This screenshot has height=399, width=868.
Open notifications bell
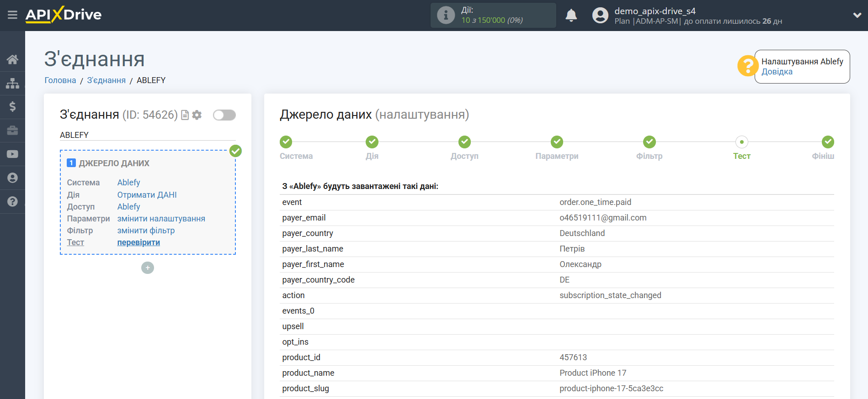tap(571, 15)
